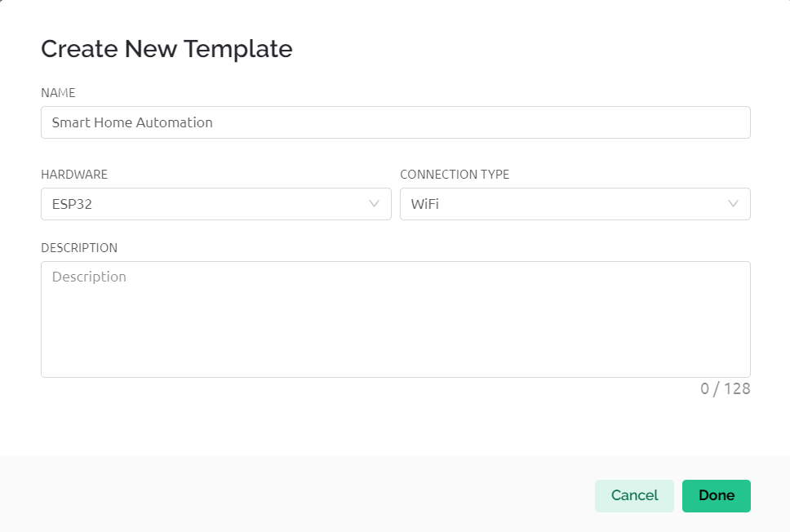The image size is (790, 532).
Task: Click the 0 / 128 character counter
Action: (725, 389)
